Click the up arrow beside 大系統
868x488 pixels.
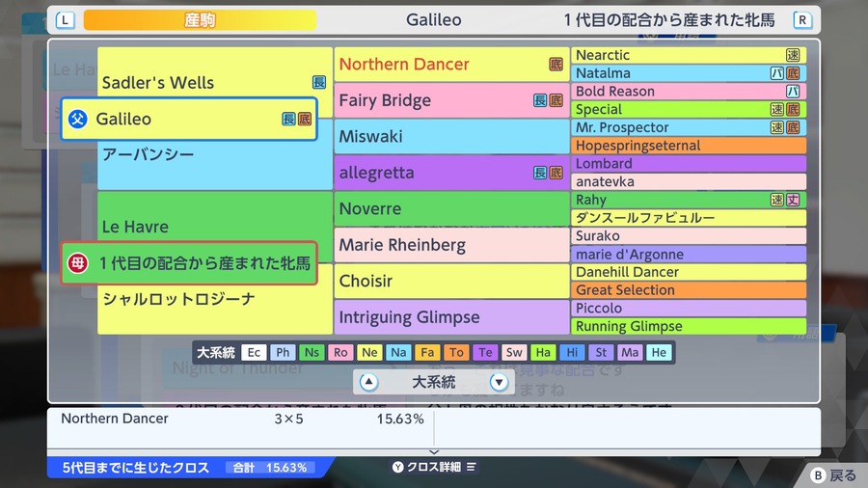tap(368, 382)
